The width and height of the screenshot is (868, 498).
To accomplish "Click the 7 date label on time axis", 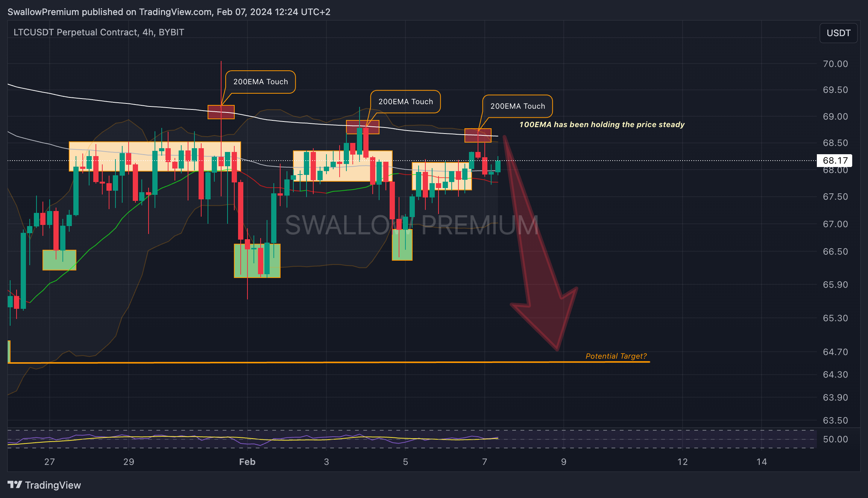I will coord(484,462).
